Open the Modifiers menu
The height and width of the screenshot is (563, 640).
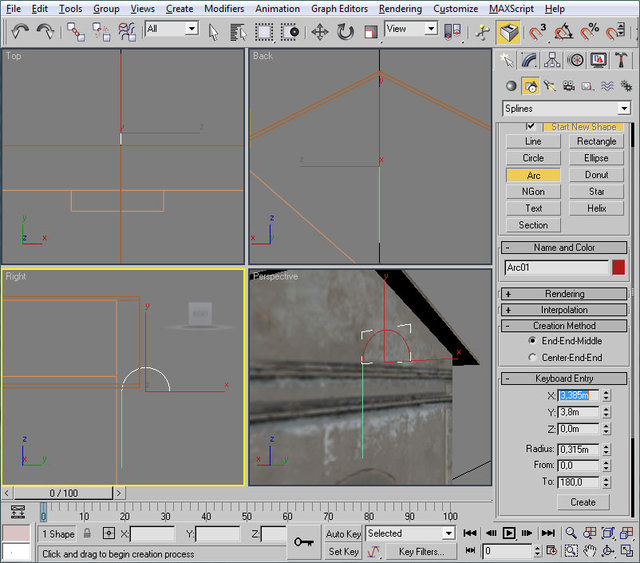click(x=224, y=8)
